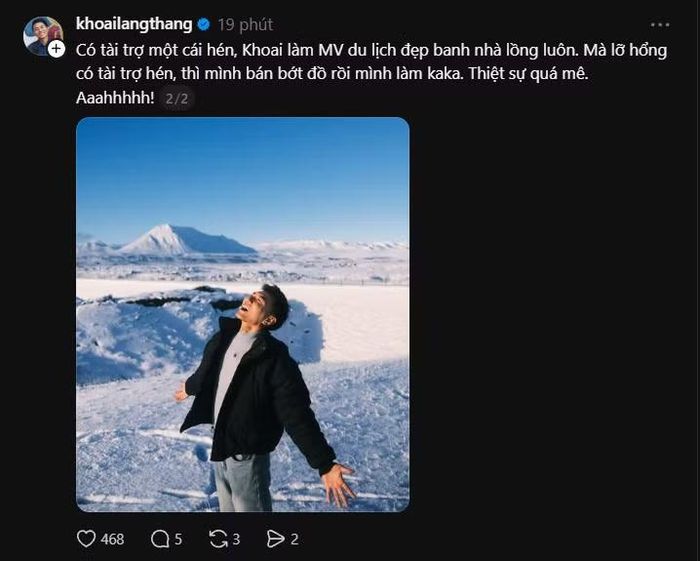The width and height of the screenshot is (700, 561).
Task: Click the blue verified checkmark badge
Action: coord(204,25)
